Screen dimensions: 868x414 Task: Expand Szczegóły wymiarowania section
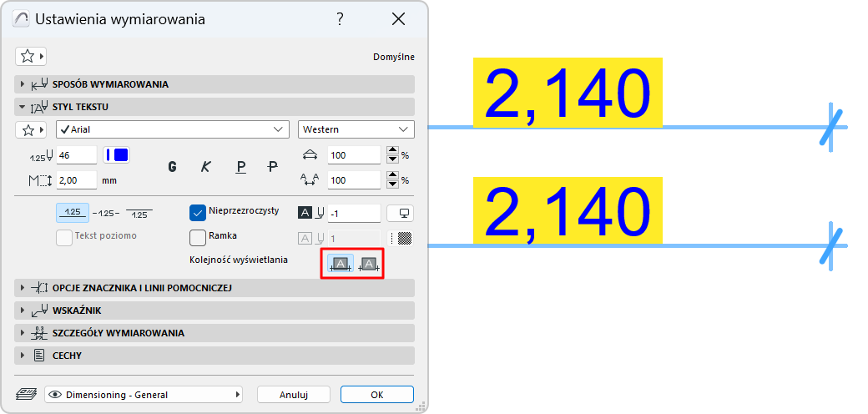(x=214, y=333)
